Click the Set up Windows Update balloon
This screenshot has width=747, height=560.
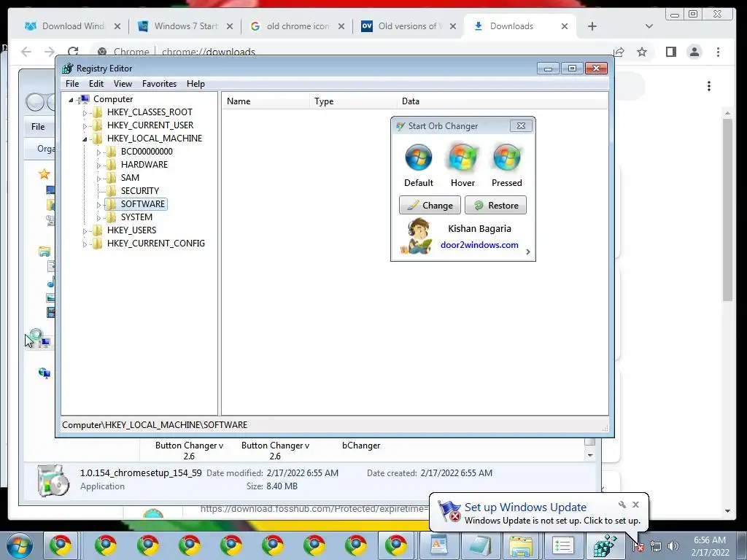click(x=538, y=513)
